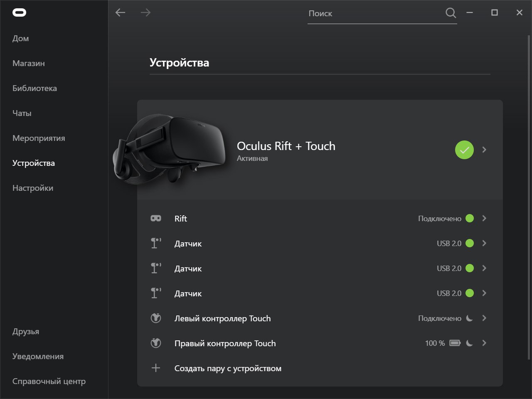Click the Левый контроллер Touch icon
532x399 pixels.
[156, 318]
